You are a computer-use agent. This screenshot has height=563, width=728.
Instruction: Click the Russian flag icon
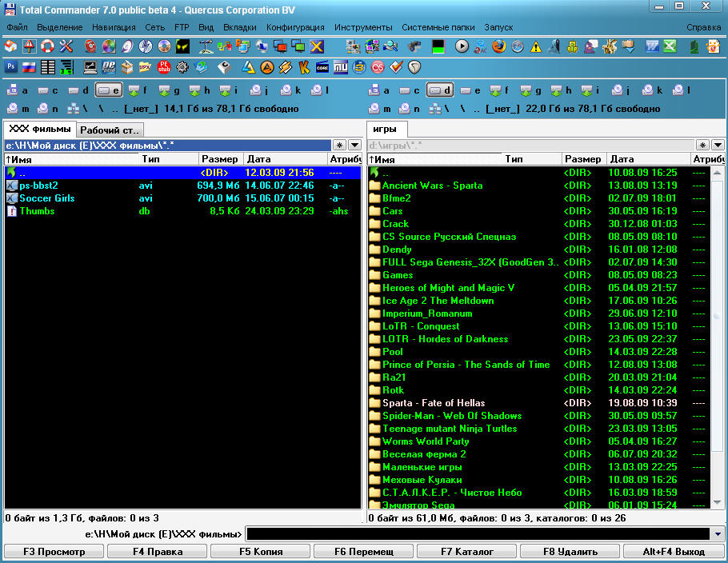(29, 67)
